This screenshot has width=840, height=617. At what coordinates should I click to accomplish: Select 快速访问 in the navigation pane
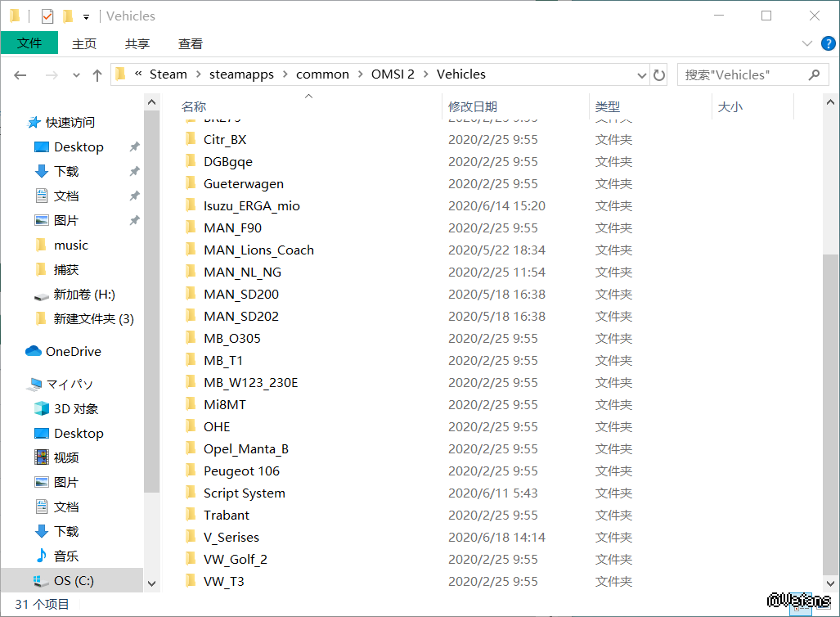click(x=70, y=122)
